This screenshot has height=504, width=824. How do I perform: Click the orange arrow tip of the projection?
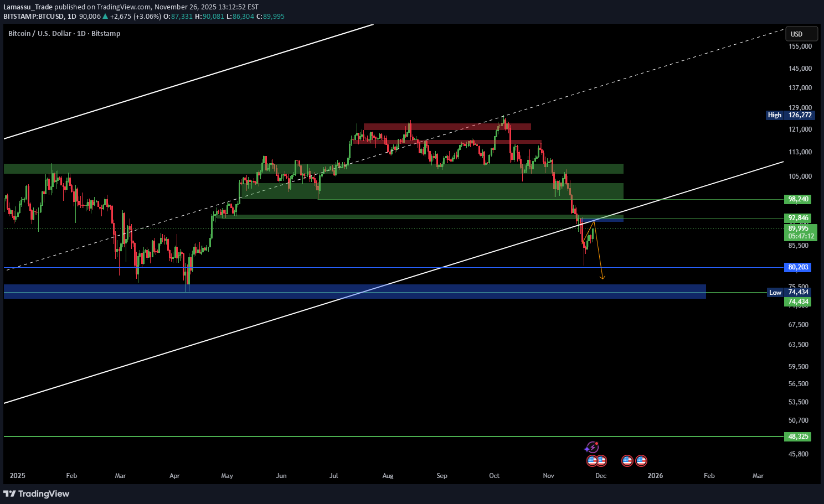602,278
